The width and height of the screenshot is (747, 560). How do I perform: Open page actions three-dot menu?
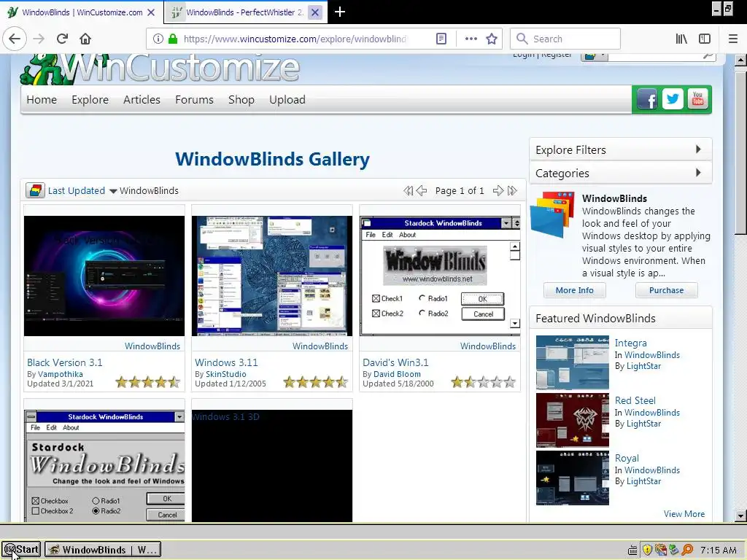(x=471, y=39)
